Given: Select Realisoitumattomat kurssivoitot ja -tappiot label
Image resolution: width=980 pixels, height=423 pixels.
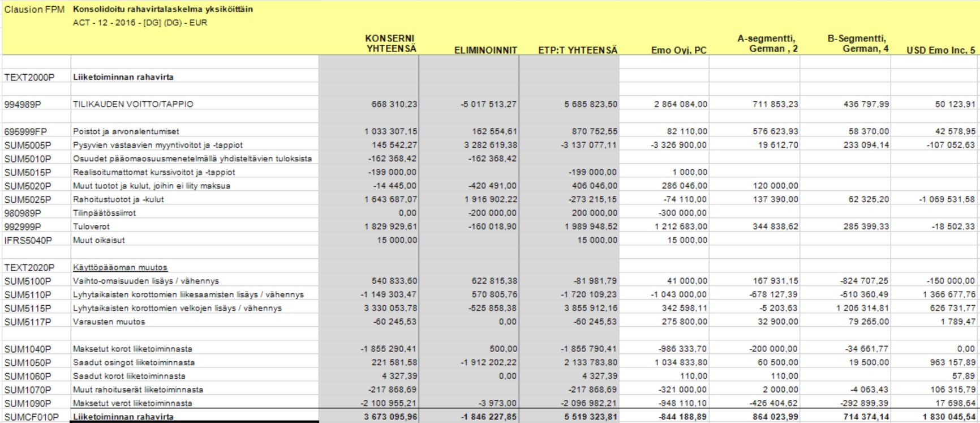Looking at the screenshot, I should 154,172.
